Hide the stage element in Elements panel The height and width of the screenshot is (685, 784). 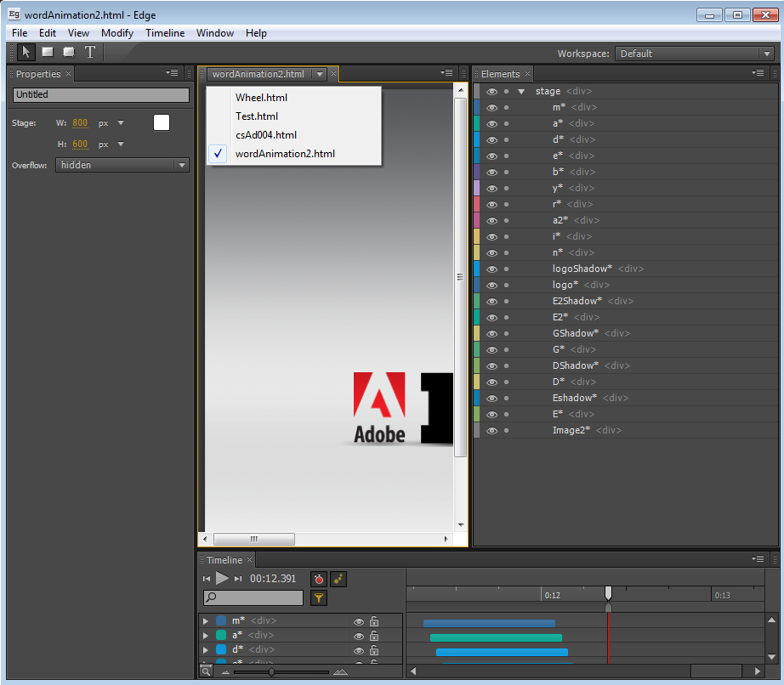click(492, 92)
